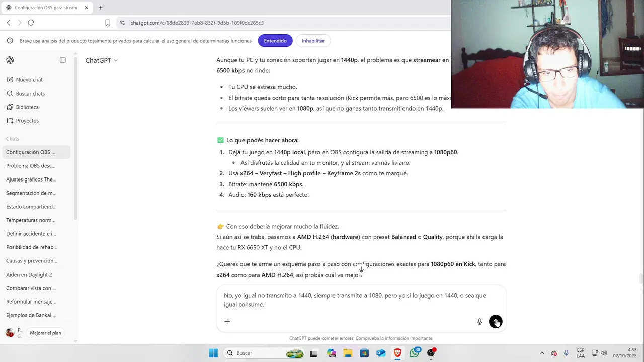This screenshot has height=362, width=644.
Task: Open Microsoft 365 Copilot from taskbar
Action: (x=331, y=353)
